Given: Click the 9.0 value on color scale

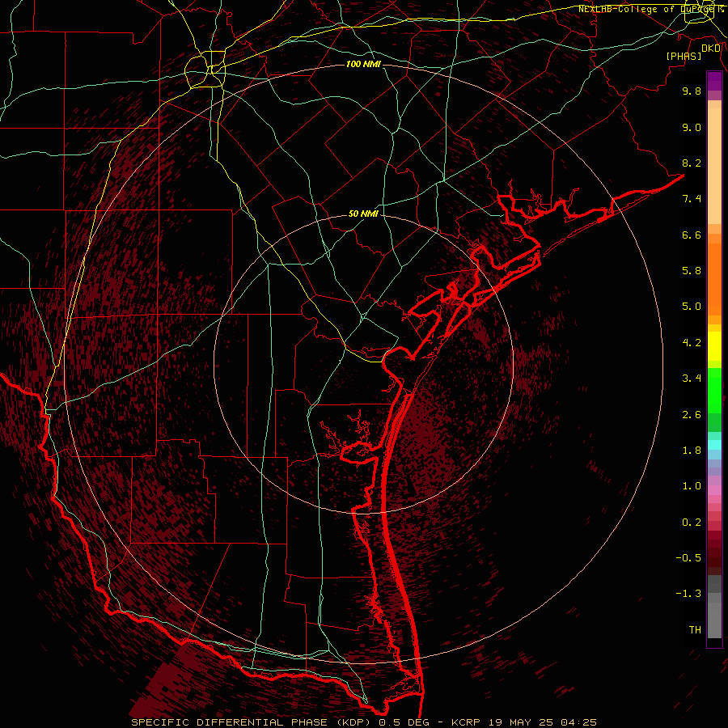Looking at the screenshot, I should [692, 127].
